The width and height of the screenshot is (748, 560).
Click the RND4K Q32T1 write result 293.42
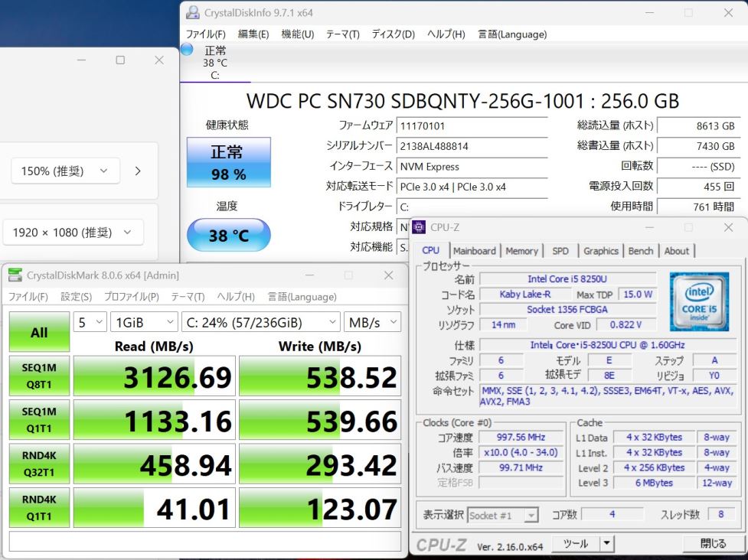pos(320,464)
